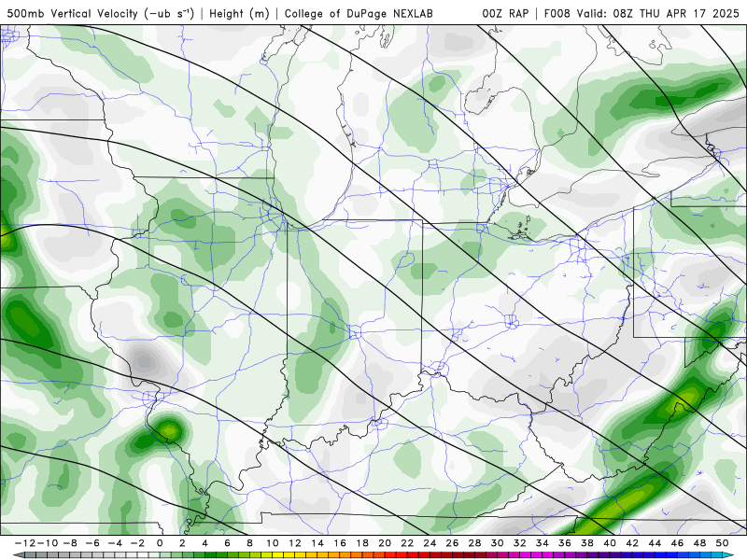Select the "-8" label on the color scale
This screenshot has width=747, height=560.
point(70,543)
